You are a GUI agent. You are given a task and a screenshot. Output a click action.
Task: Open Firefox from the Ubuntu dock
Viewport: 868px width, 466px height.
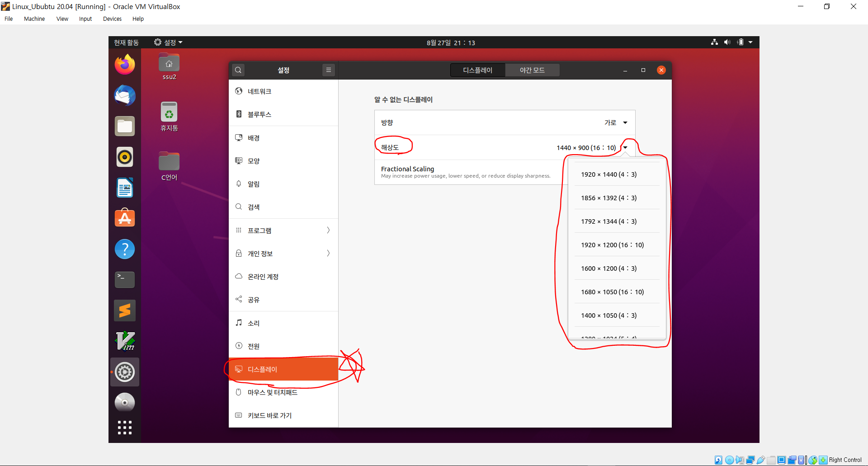[125, 65]
